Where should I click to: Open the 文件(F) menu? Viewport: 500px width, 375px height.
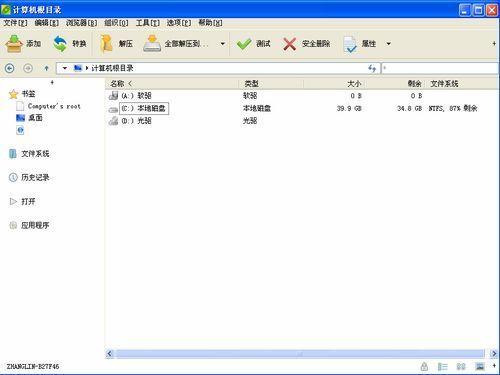(15, 23)
